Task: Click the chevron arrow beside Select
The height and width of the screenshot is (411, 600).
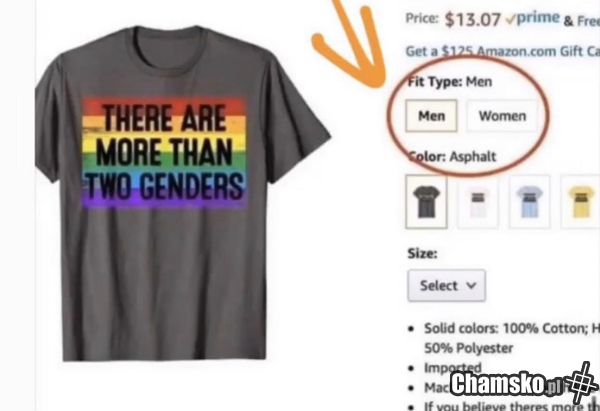Action: point(471,285)
